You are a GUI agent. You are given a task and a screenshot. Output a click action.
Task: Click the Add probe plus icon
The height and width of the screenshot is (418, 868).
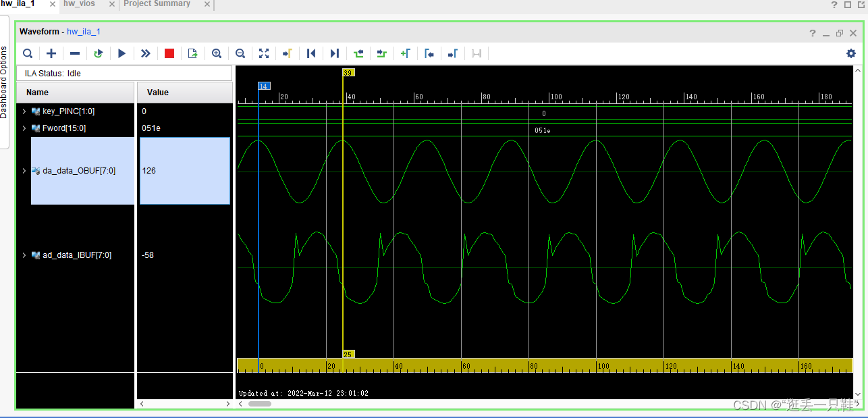click(51, 53)
